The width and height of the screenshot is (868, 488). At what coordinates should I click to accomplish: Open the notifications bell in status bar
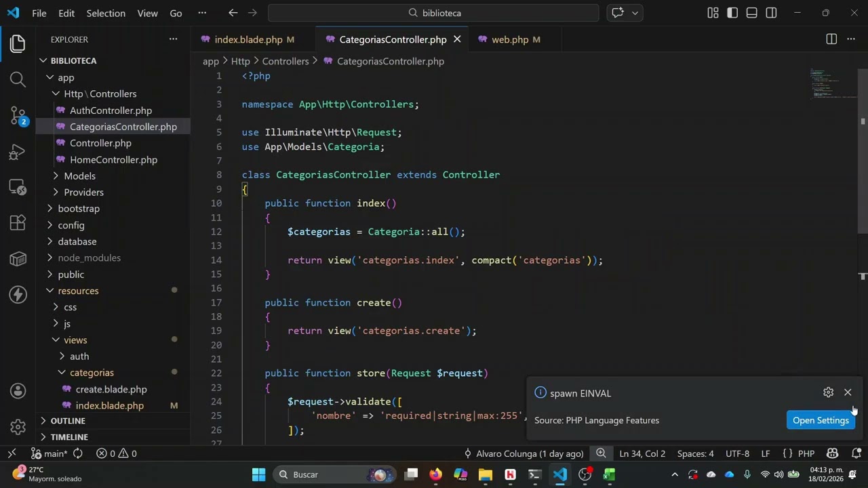856,453
